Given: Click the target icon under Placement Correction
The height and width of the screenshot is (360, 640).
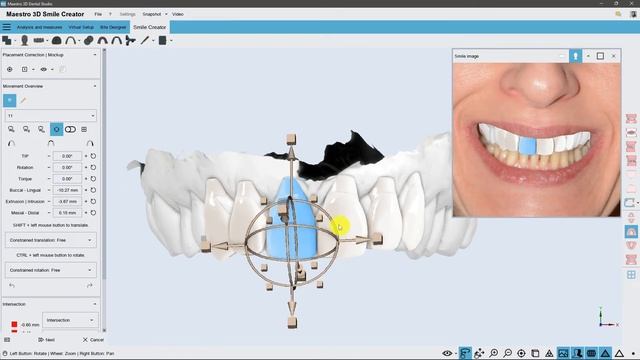Looking at the screenshot, I should 10,69.
